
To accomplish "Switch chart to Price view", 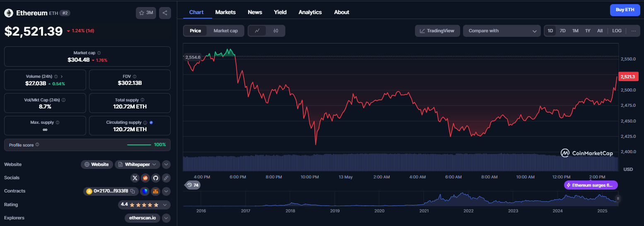I will [195, 31].
